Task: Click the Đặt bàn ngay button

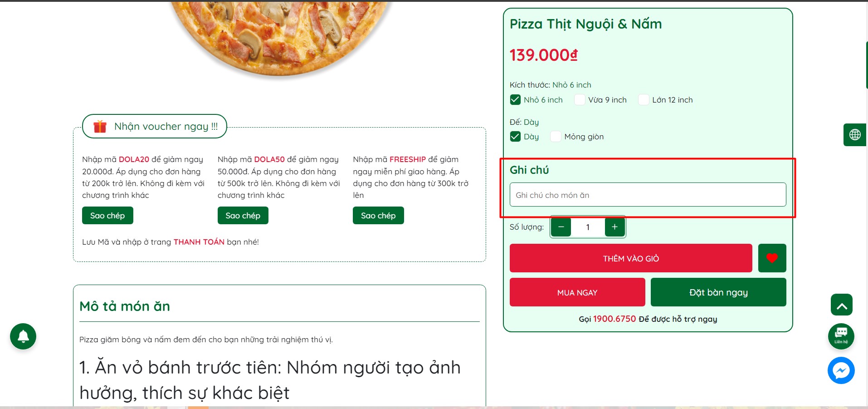Action: point(718,292)
